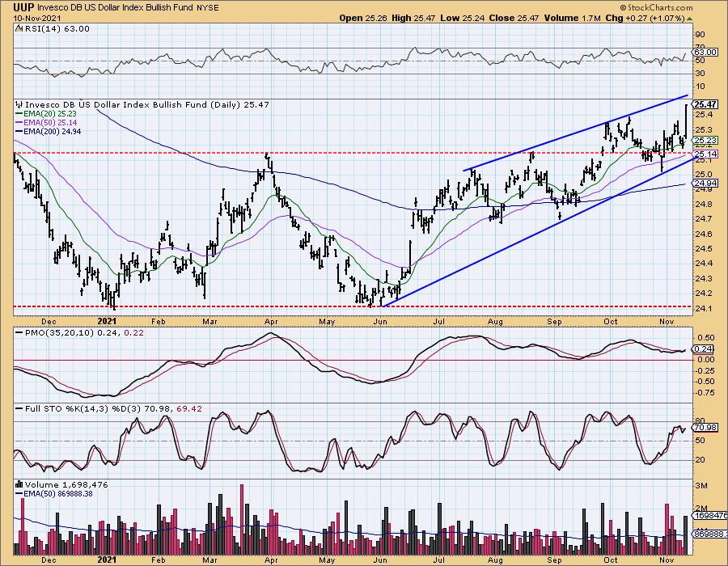The height and width of the screenshot is (566, 728).
Task: Click the 24.1 price axis label
Action: point(704,308)
